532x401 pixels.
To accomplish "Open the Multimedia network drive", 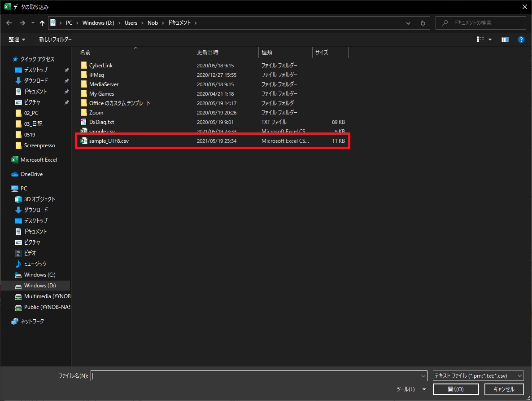I will (x=47, y=296).
